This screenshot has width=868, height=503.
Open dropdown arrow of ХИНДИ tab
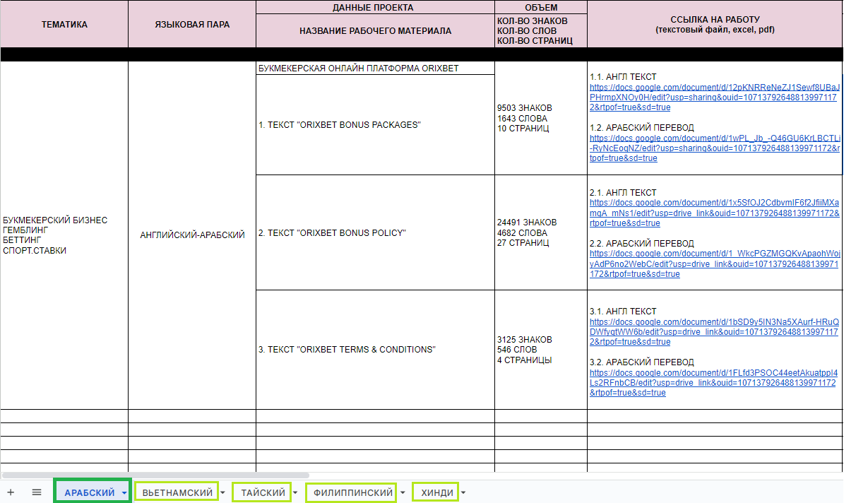click(x=463, y=493)
